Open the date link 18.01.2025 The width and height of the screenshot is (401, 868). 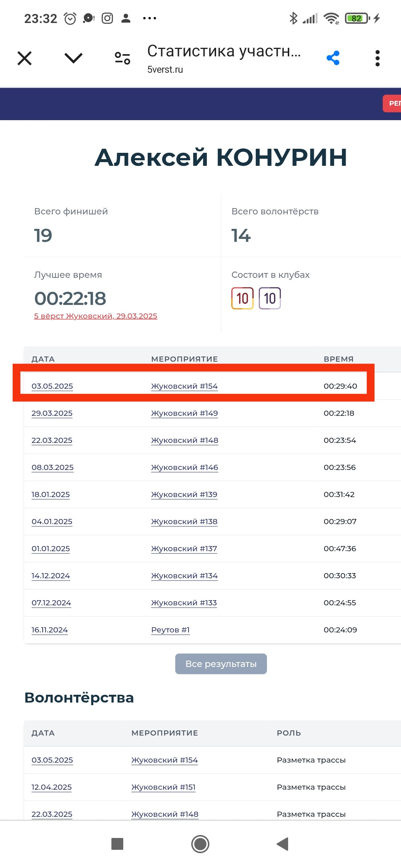(x=50, y=494)
